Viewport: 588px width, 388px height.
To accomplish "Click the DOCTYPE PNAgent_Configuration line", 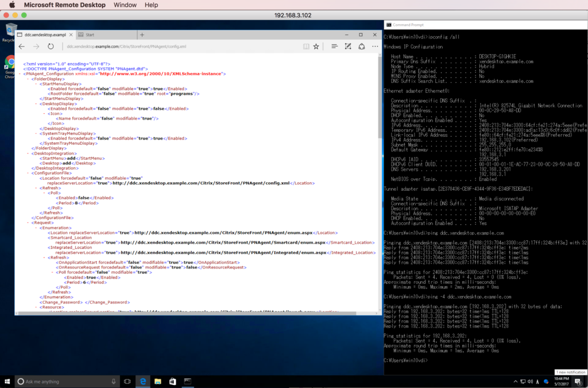I will click(86, 69).
